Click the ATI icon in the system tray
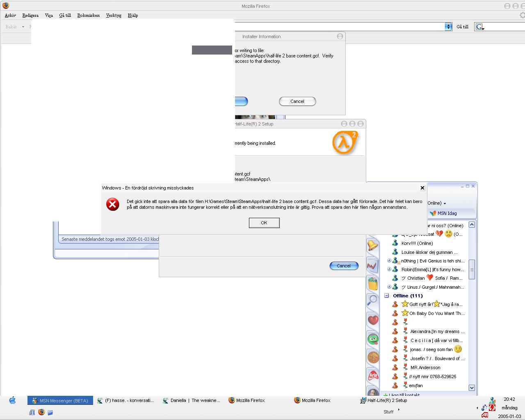The image size is (525, 420). [485, 415]
